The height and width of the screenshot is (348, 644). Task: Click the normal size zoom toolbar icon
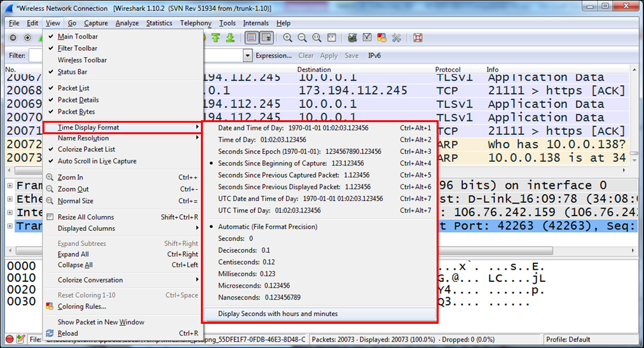pos(317,38)
